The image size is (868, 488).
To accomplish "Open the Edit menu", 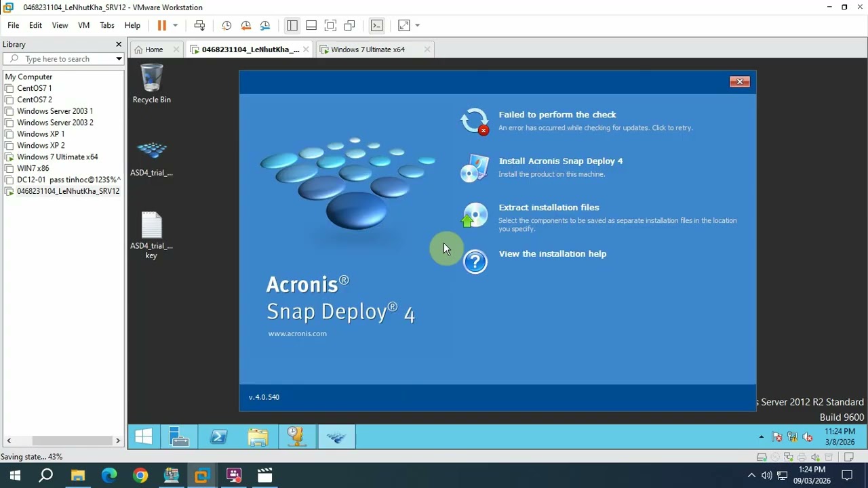I will [x=35, y=25].
